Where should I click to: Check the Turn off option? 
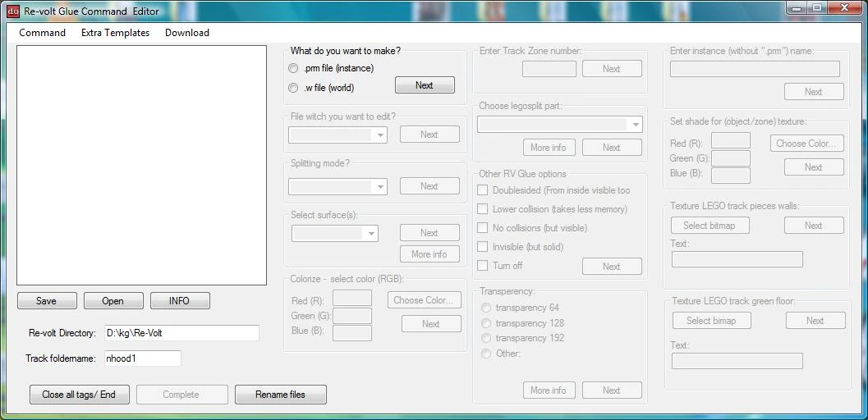pyautogui.click(x=483, y=265)
